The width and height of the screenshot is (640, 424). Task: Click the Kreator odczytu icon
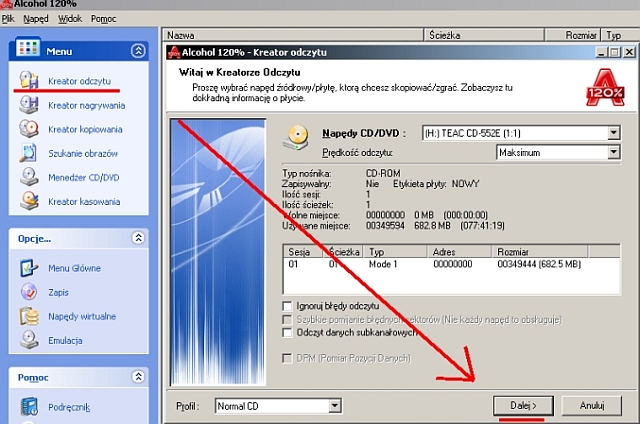click(29, 80)
